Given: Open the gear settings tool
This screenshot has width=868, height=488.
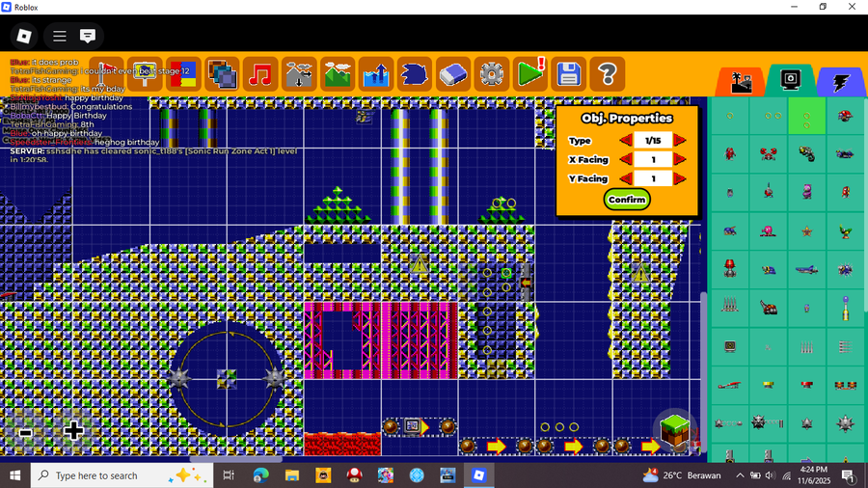Looking at the screenshot, I should 492,73.
